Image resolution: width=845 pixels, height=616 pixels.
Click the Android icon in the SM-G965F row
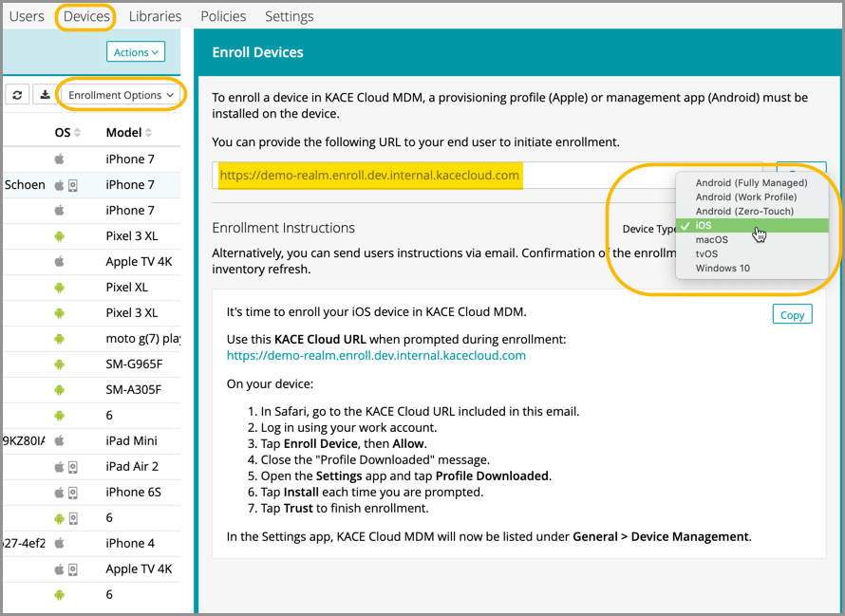pyautogui.click(x=60, y=364)
